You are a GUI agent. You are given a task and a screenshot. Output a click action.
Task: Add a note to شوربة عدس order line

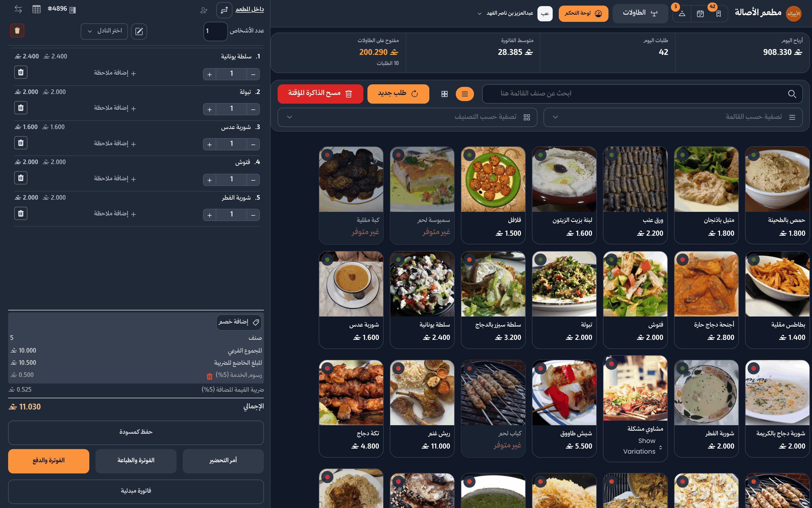click(115, 144)
